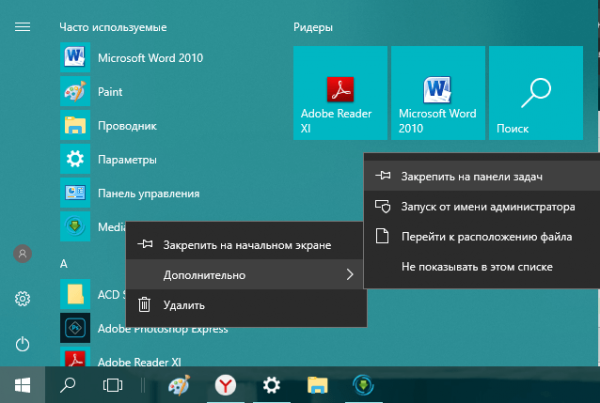The width and height of the screenshot is (600, 403).
Task: Click the letter A section header
Action: pos(64,264)
